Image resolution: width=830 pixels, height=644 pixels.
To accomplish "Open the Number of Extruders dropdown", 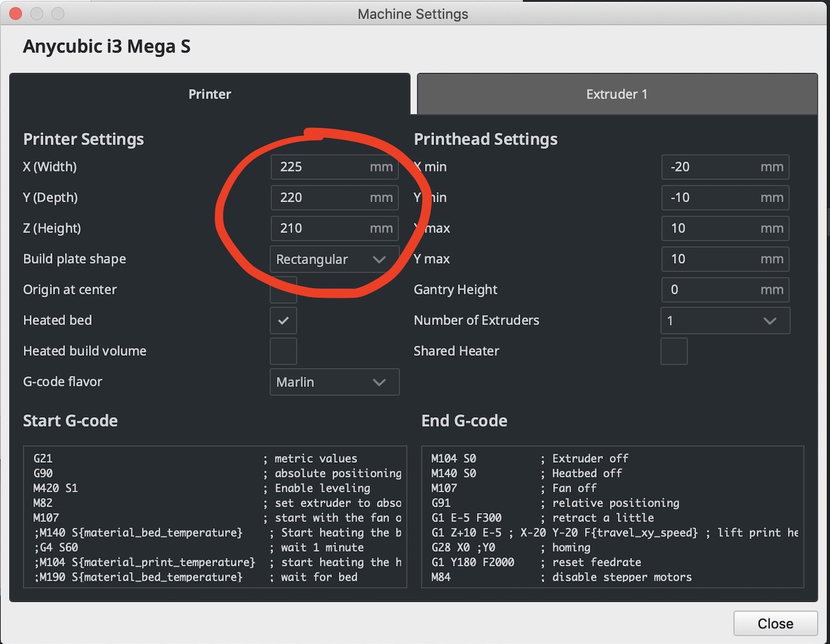I will point(725,321).
